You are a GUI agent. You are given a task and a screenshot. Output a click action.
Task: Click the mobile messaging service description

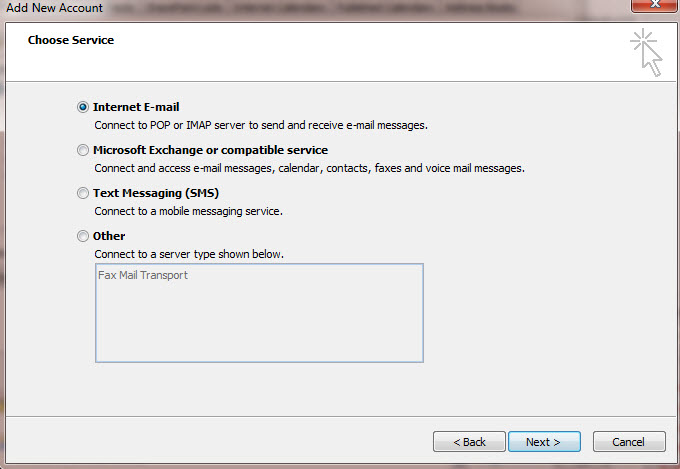coord(188,211)
